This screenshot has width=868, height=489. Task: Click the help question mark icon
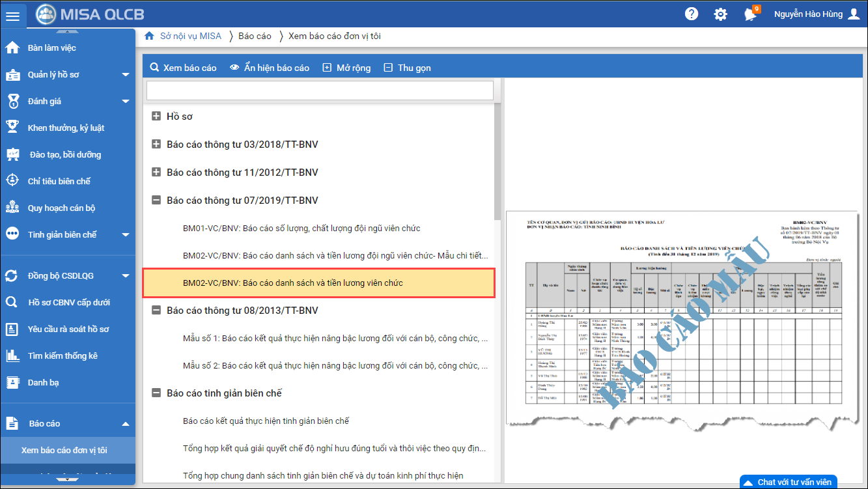[x=691, y=14]
